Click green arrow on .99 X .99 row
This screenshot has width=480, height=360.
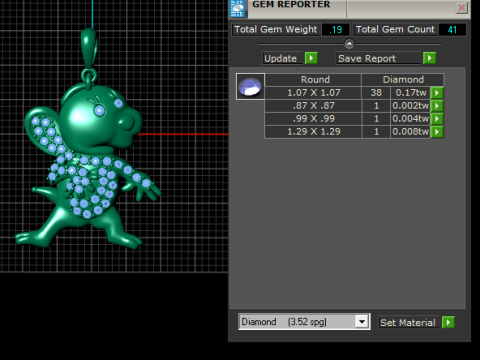tap(437, 119)
